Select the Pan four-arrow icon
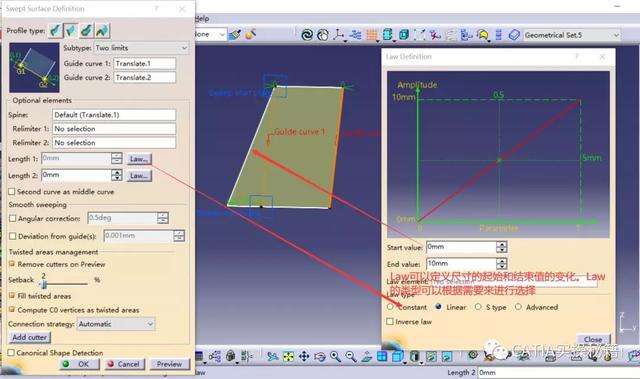The image size is (640, 379). (x=304, y=357)
